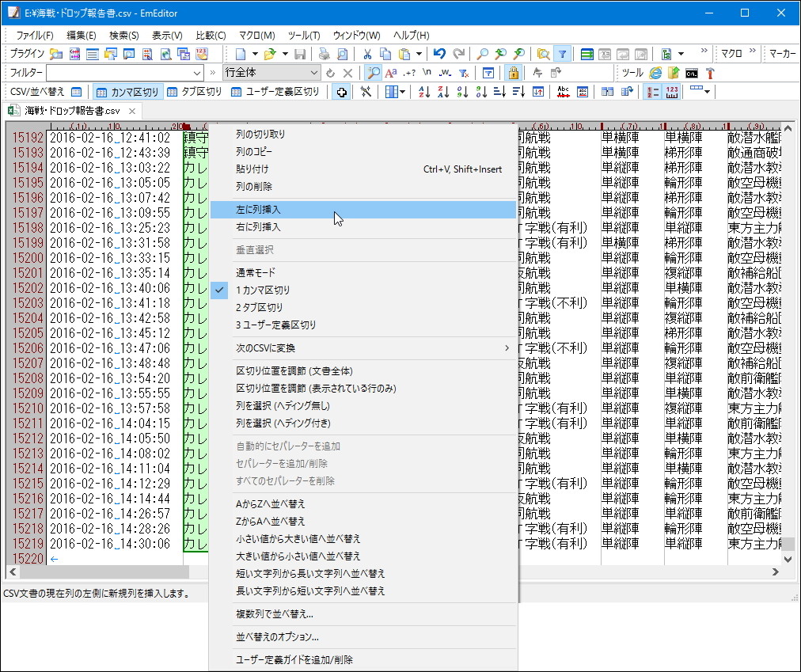
Task: Switch to 海戦・ドロップ報告書.csv tab
Action: 71,111
